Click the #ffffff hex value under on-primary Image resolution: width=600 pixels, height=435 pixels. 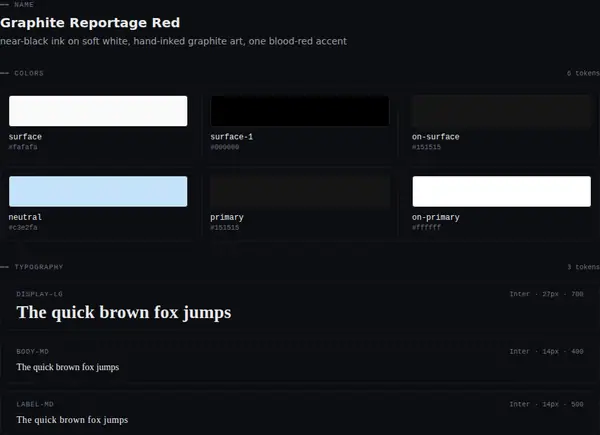pyautogui.click(x=426, y=227)
